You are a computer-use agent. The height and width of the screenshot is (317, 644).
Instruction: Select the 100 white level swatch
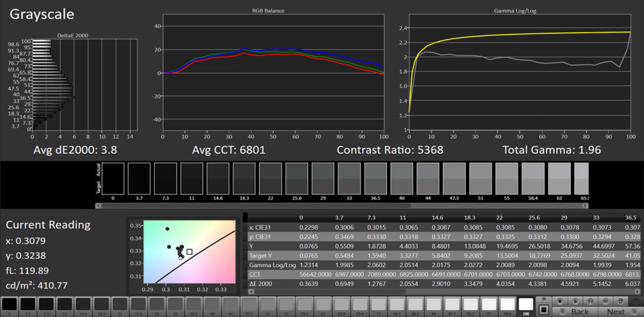pyautogui.click(x=526, y=305)
